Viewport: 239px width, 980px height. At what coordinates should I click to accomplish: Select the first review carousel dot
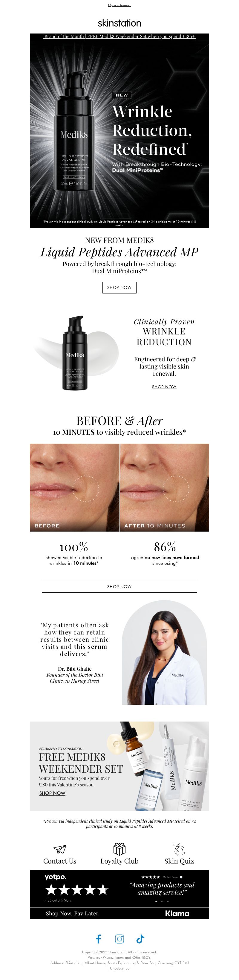(x=156, y=901)
